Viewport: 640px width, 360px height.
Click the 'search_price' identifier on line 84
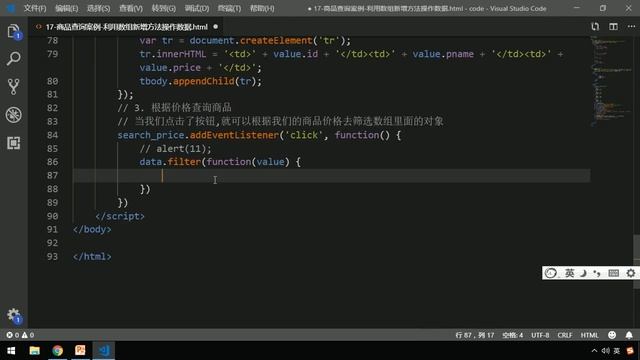[151, 135]
